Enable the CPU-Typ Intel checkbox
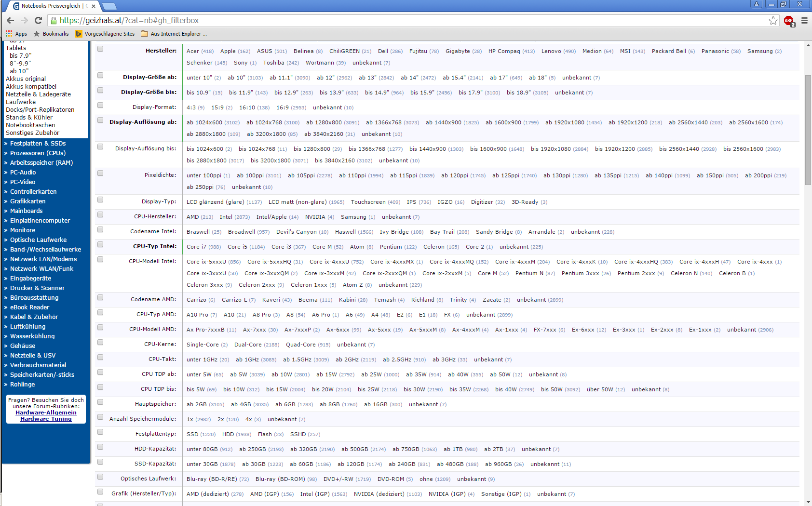This screenshot has height=506, width=812. click(100, 244)
